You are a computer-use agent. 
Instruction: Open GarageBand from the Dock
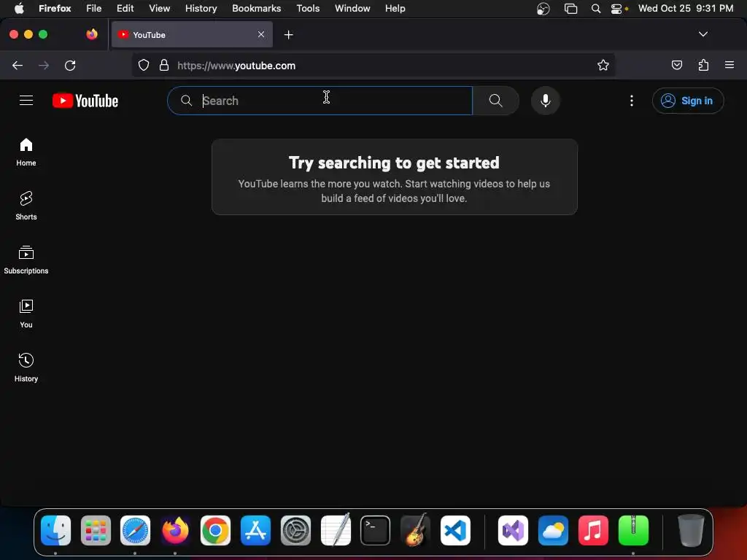point(415,531)
